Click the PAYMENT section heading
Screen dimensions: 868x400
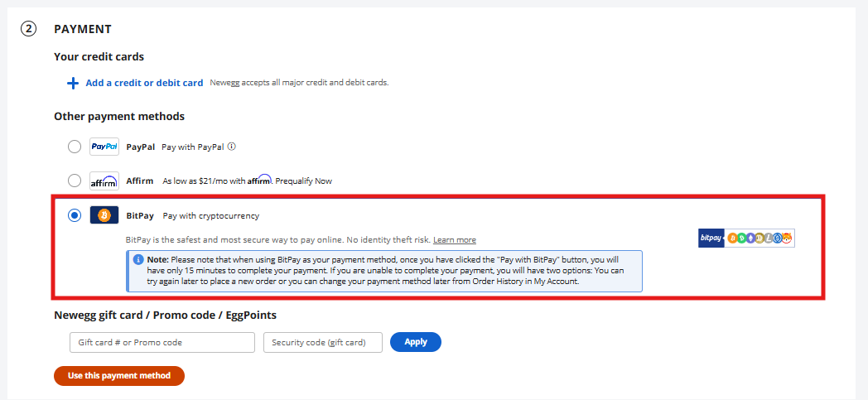(83, 29)
